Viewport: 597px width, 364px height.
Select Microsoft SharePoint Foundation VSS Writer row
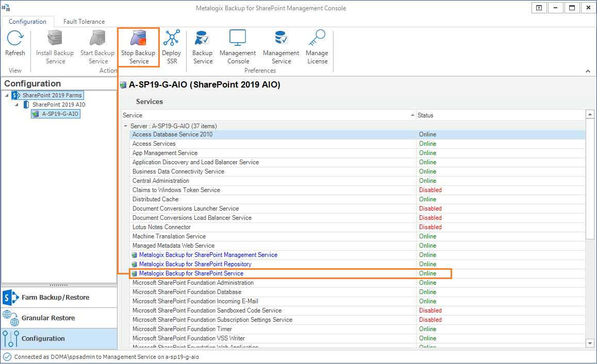357,338
